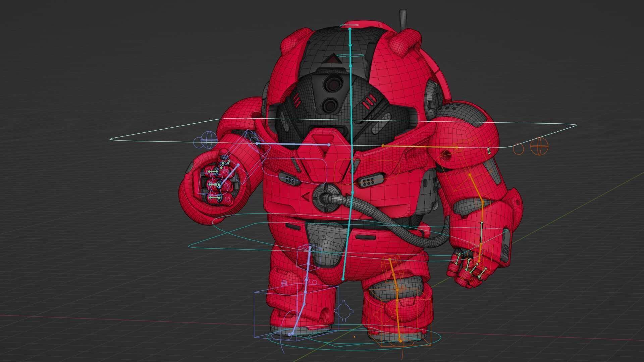
Task: Click the small orange circle control
Action: 518,148
